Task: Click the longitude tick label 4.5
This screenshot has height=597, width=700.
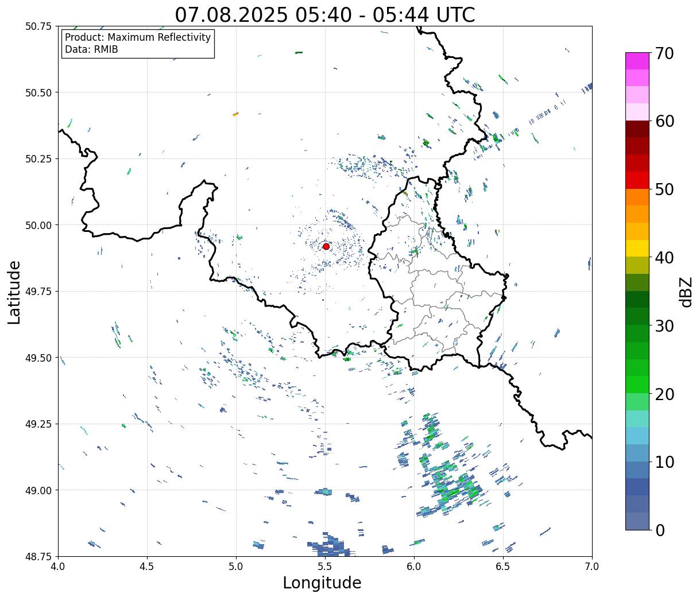Action: coord(147,566)
